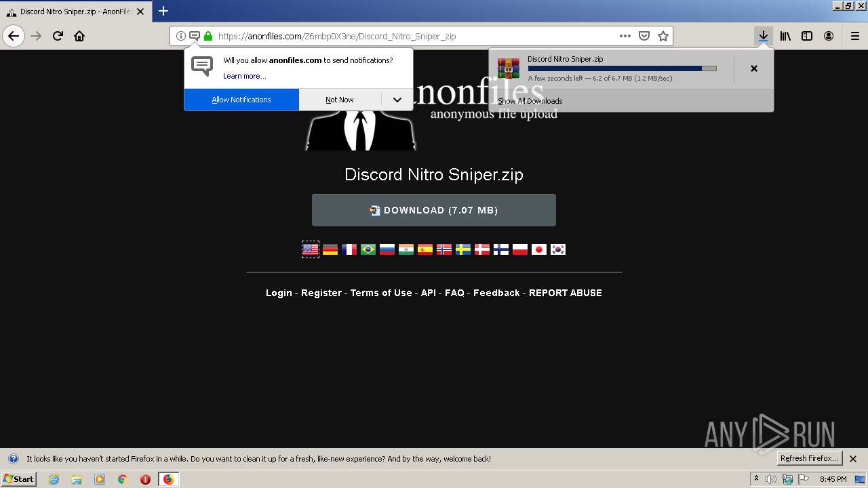
Task: Select the Norwegian flag language
Action: click(x=444, y=249)
